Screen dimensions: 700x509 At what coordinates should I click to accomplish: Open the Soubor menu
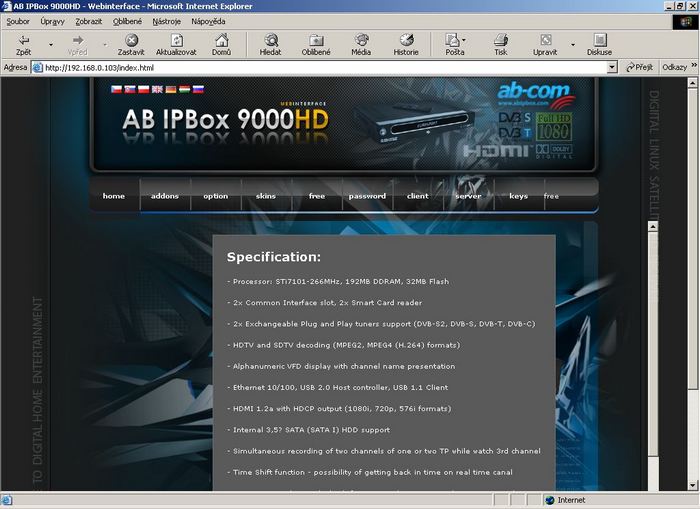[18, 21]
